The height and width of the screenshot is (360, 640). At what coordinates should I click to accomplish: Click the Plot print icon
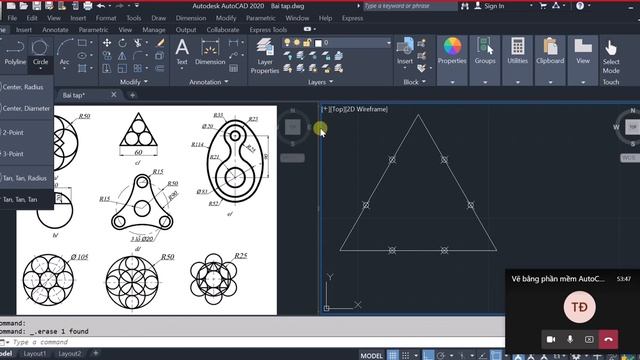point(88,6)
